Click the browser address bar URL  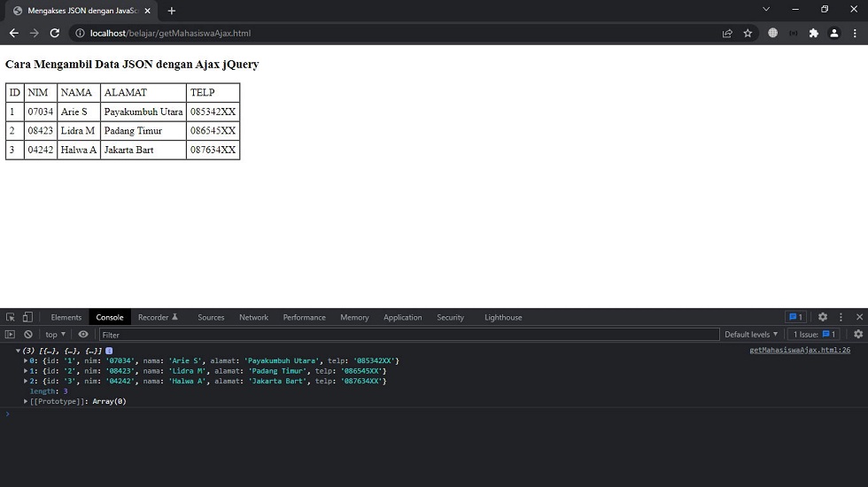(x=170, y=34)
